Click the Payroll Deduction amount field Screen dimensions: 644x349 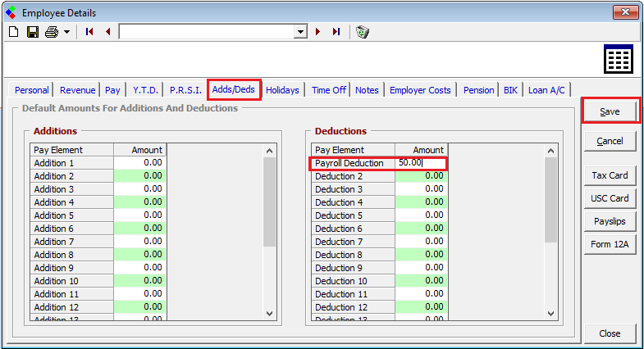pyautogui.click(x=420, y=163)
